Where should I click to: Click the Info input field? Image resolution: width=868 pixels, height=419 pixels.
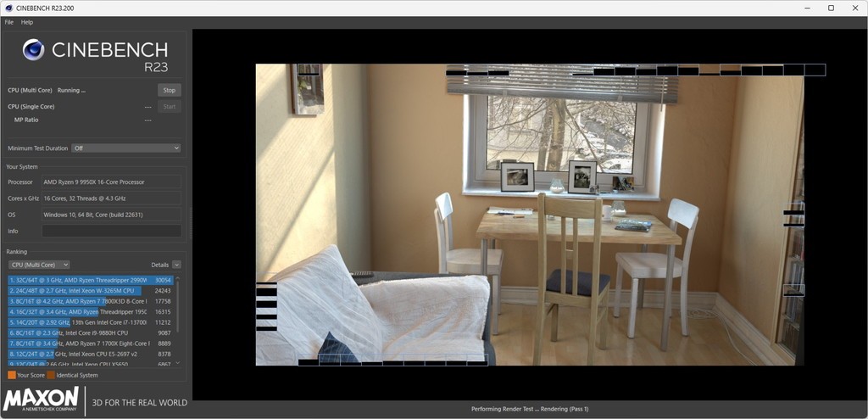(111, 231)
